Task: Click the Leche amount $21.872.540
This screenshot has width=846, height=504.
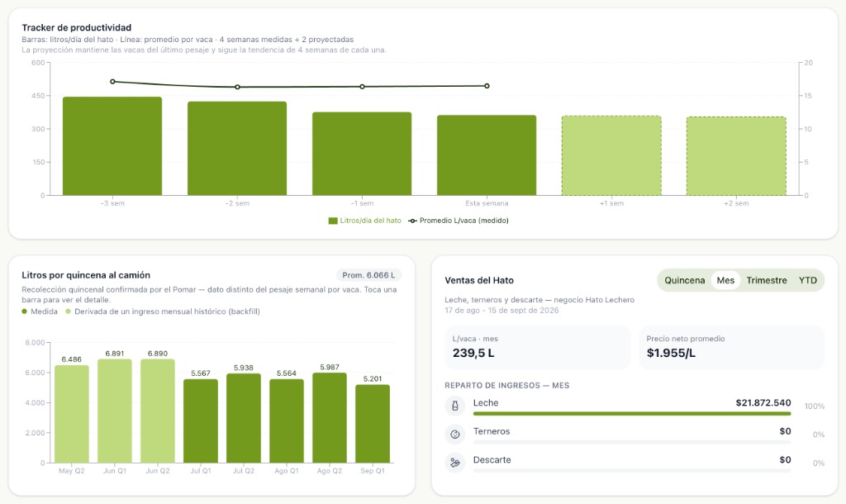Action: (x=763, y=402)
